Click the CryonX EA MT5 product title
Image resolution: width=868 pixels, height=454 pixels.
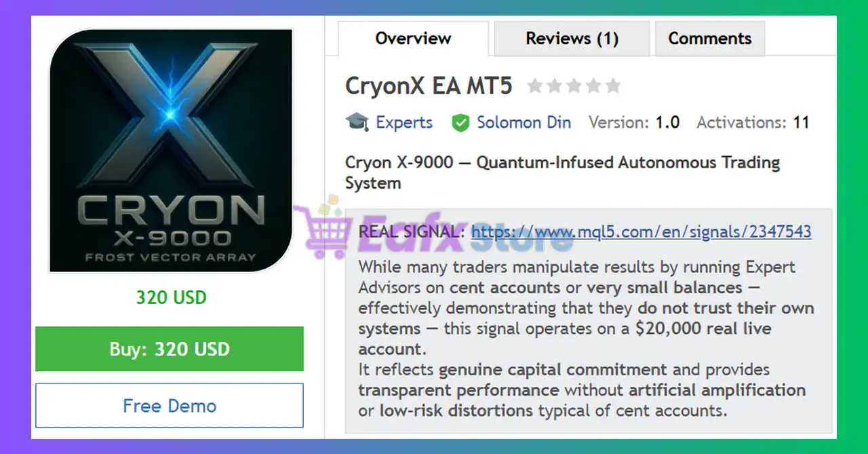pos(429,87)
